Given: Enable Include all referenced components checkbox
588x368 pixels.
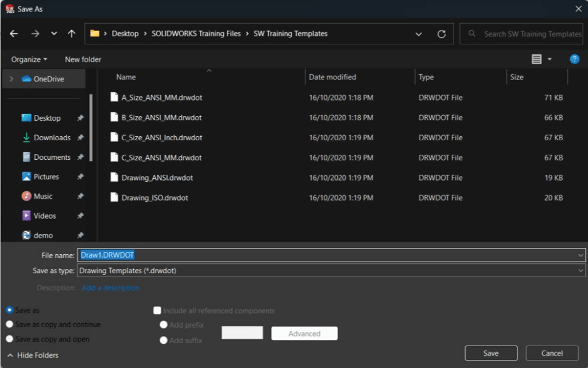Looking at the screenshot, I should (157, 310).
